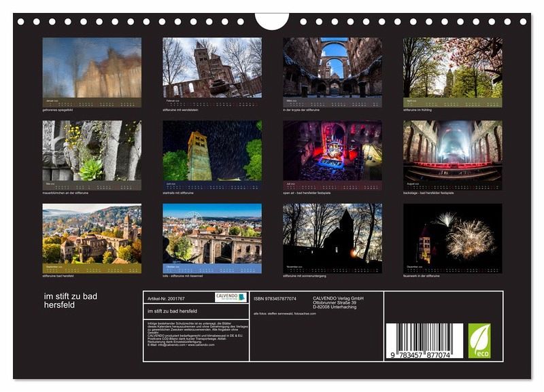This screenshot has height=392, width=544.
Task: Click the barcode 9 783457 877074
Action: click(x=424, y=341)
